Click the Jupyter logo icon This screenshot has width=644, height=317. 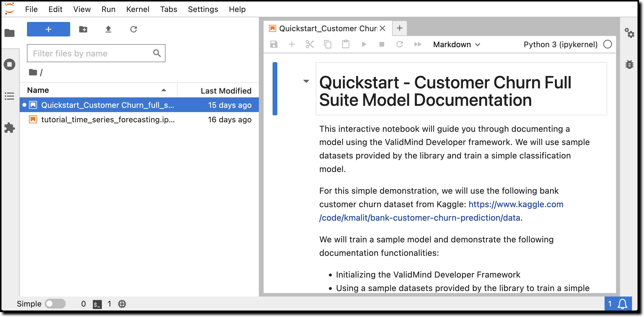(9, 8)
